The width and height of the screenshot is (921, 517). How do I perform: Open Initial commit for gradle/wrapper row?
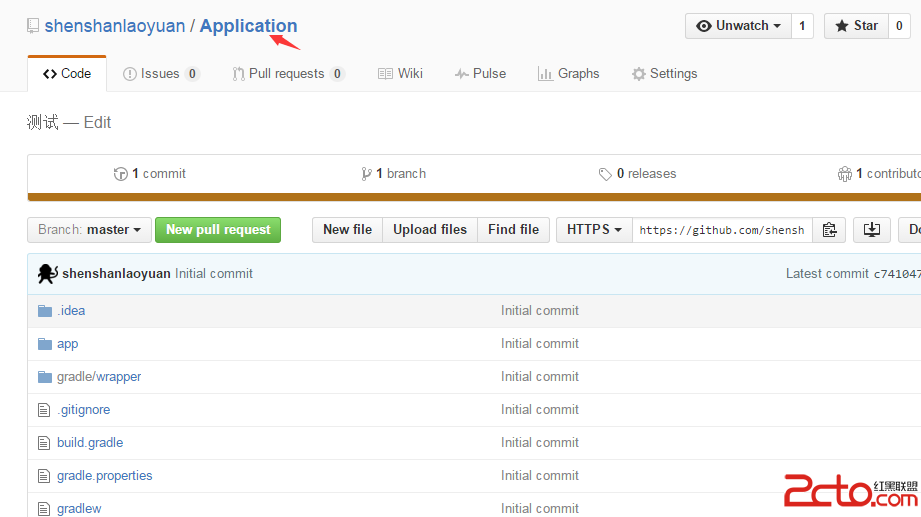click(x=540, y=377)
